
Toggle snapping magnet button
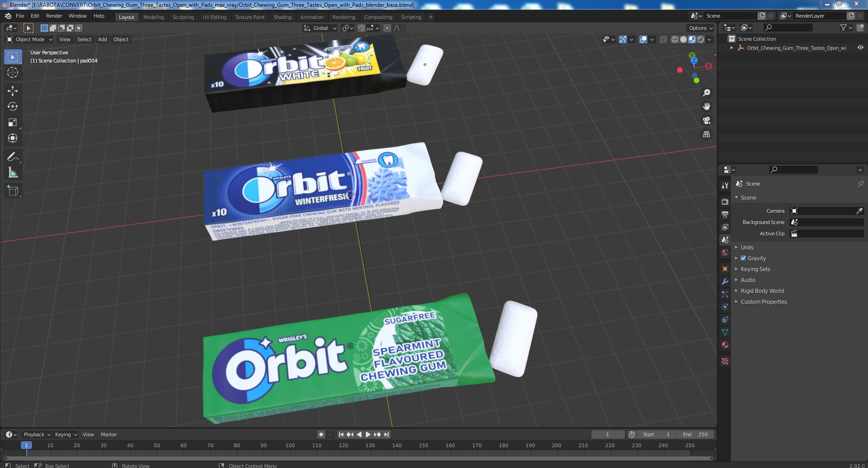pos(361,28)
